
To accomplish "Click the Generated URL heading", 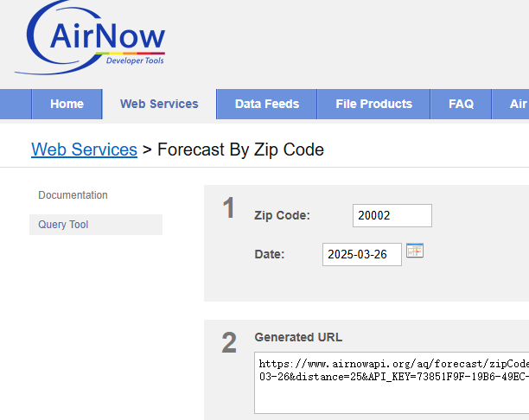I will (298, 337).
